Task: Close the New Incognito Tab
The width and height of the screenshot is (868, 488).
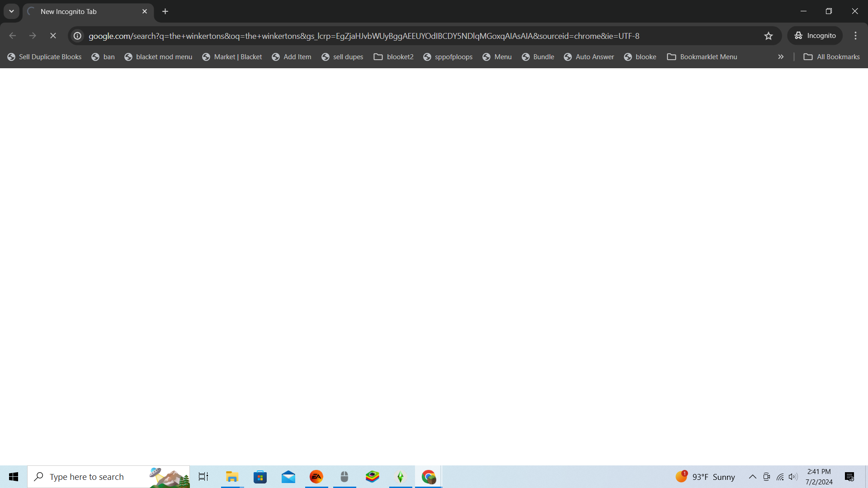Action: pos(145,11)
